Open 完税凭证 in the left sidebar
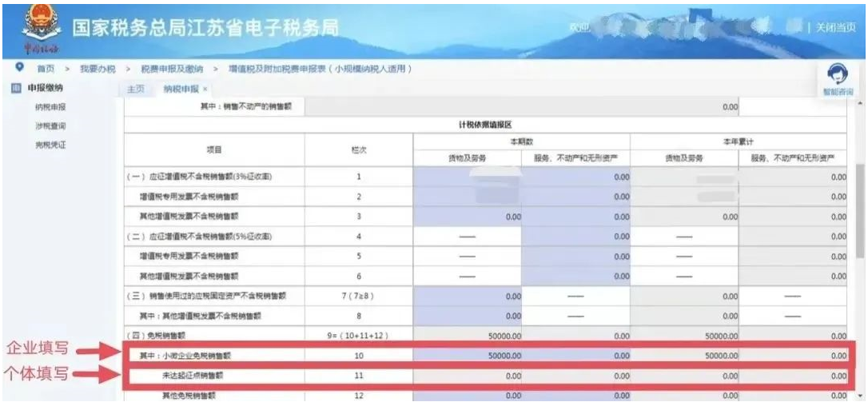Screen dimensions: 868x410 pos(50,145)
